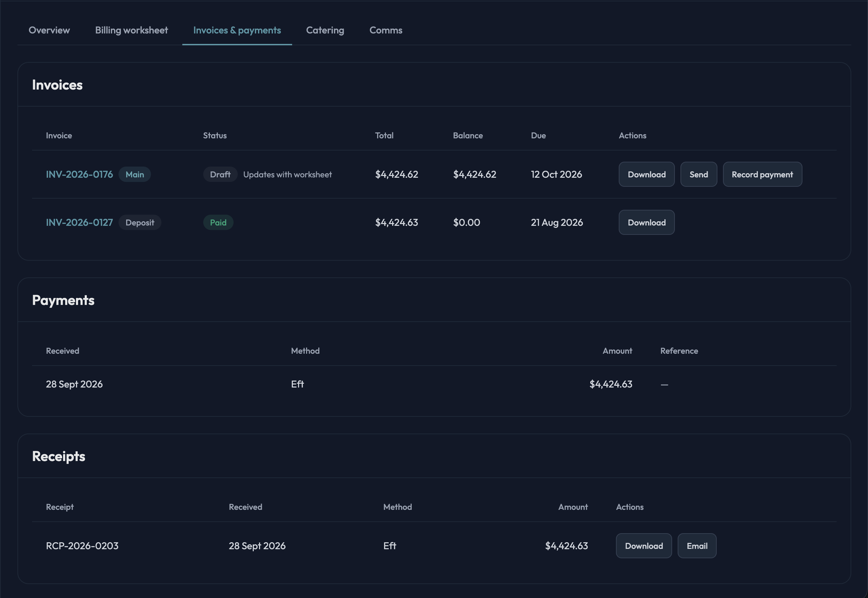
Task: Click the due date 21 Aug 2026
Action: 557,222
